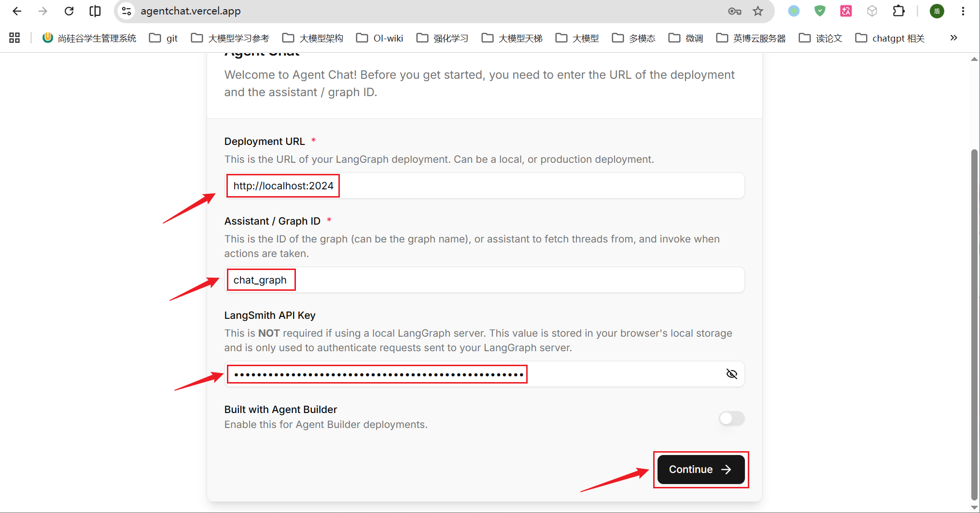Screen dimensions: 980x513
Task: Open the 微调 bookmark folder
Action: (686, 38)
